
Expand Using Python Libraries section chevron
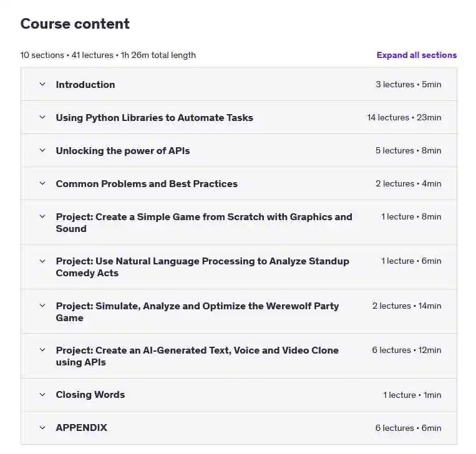click(x=42, y=117)
